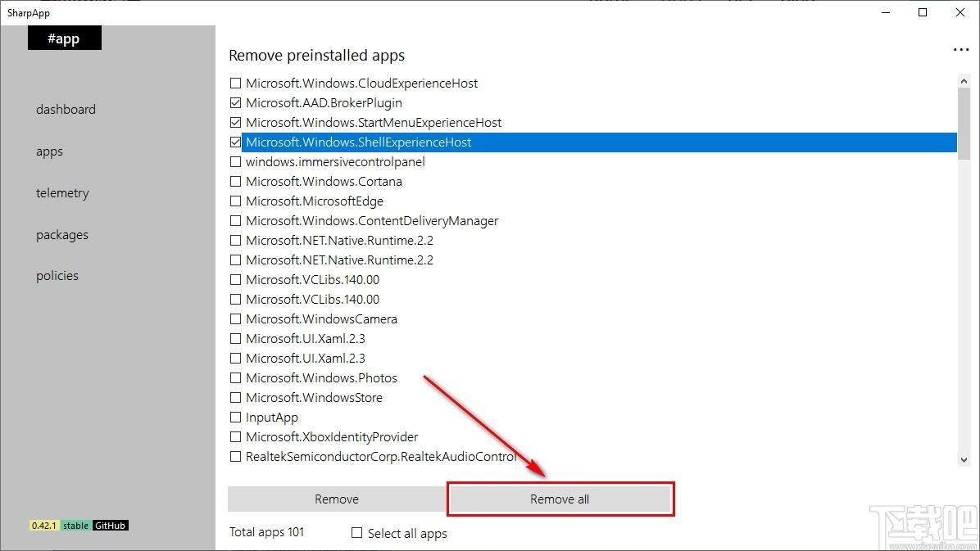The height and width of the screenshot is (551, 980).
Task: Click the scrollbar up arrow of the app list
Action: pos(964,81)
